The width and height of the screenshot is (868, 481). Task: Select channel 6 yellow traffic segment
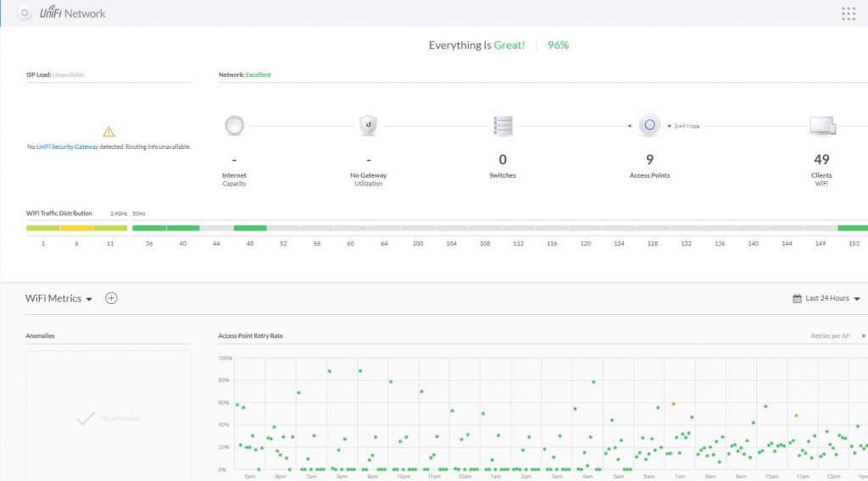click(x=76, y=228)
